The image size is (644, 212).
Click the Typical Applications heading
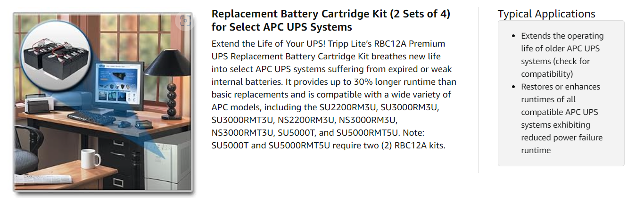tap(546, 14)
